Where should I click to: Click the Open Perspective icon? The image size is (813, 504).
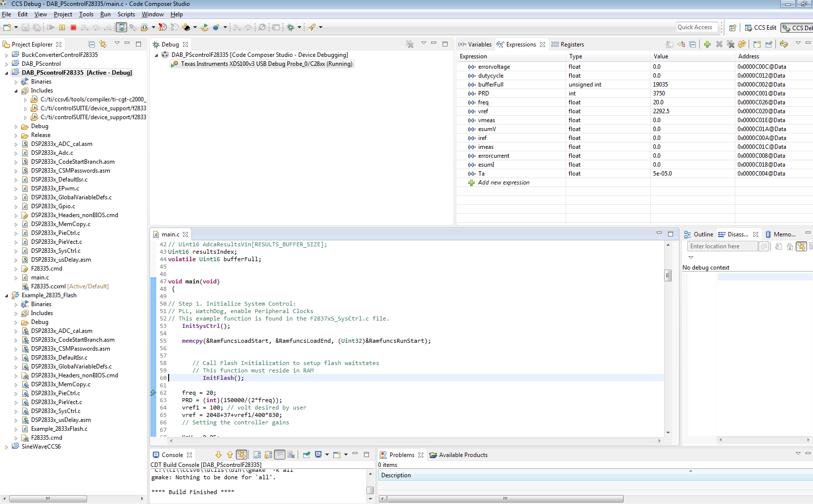point(733,28)
